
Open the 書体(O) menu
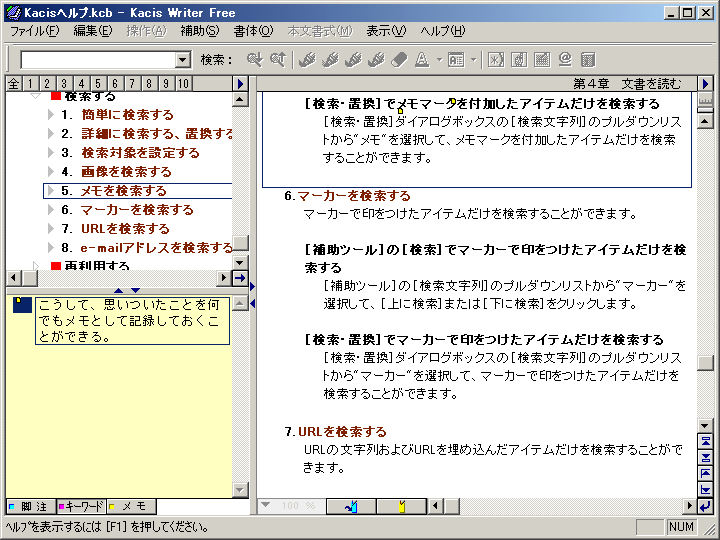click(253, 31)
